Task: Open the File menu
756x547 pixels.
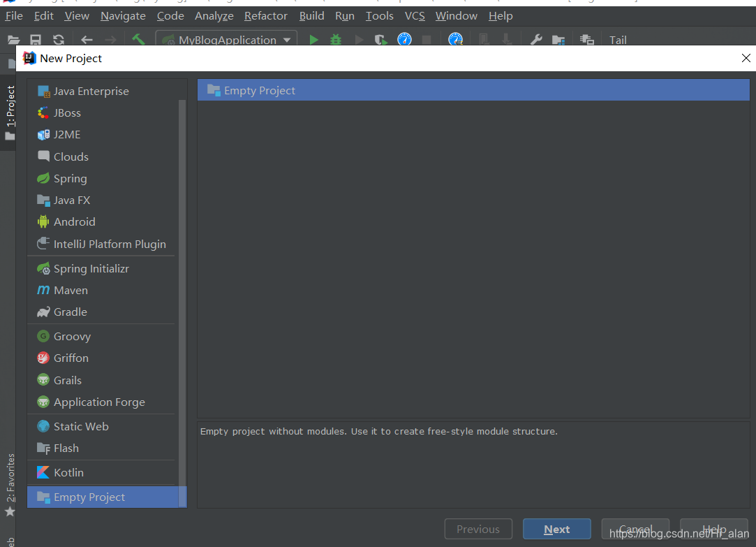Action: (x=14, y=16)
